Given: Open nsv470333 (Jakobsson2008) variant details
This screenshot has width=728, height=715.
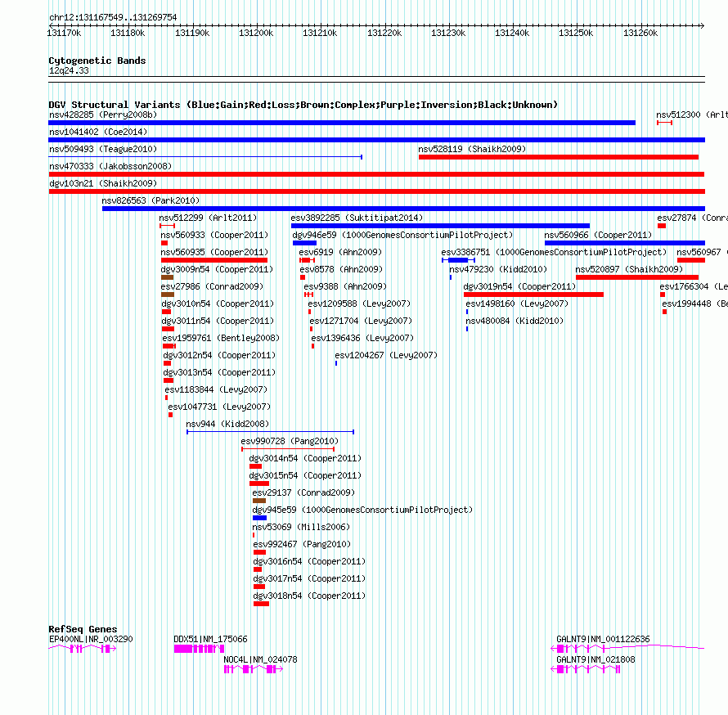Looking at the screenshot, I should pos(110,166).
